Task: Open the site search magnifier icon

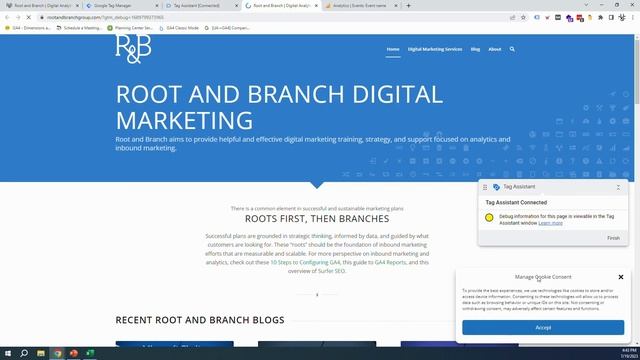Action: [512, 49]
